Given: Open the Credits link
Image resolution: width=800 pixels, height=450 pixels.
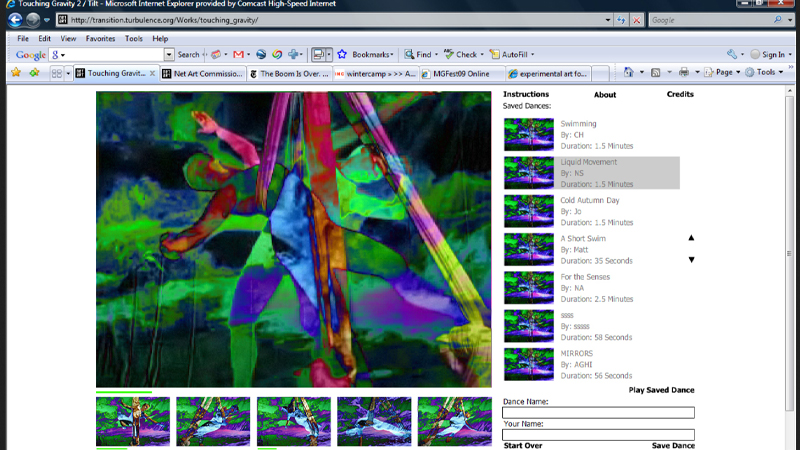Looking at the screenshot, I should (x=680, y=94).
